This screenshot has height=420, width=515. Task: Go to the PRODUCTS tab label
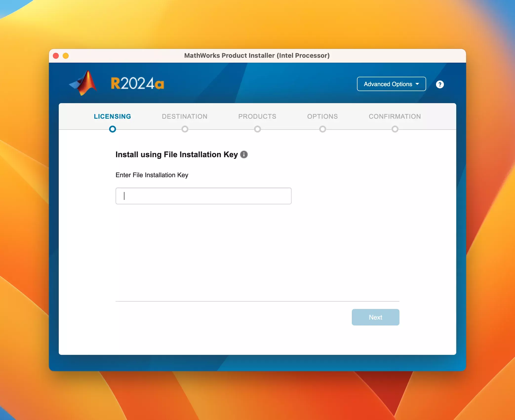point(257,116)
